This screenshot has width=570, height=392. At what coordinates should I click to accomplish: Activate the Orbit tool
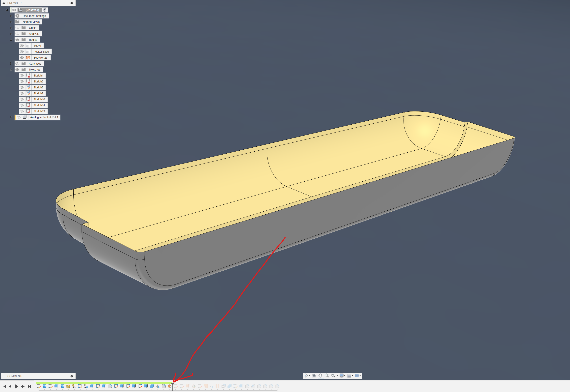[x=306, y=376]
